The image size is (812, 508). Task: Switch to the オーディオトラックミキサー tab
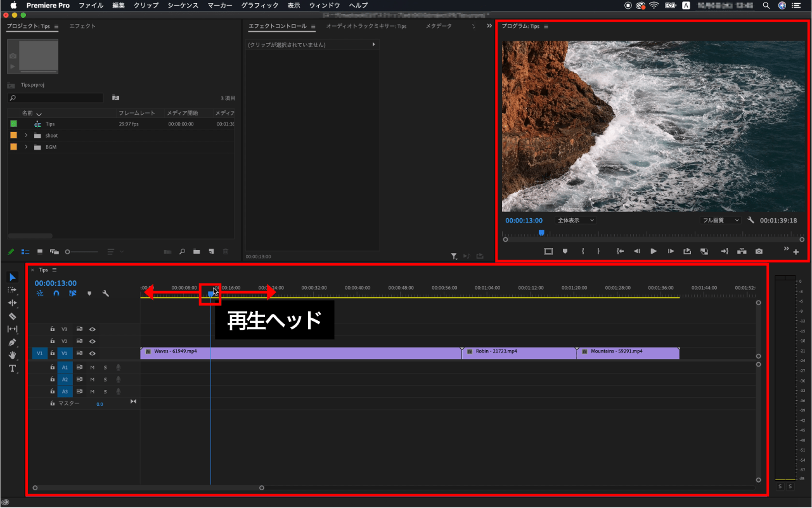[366, 26]
